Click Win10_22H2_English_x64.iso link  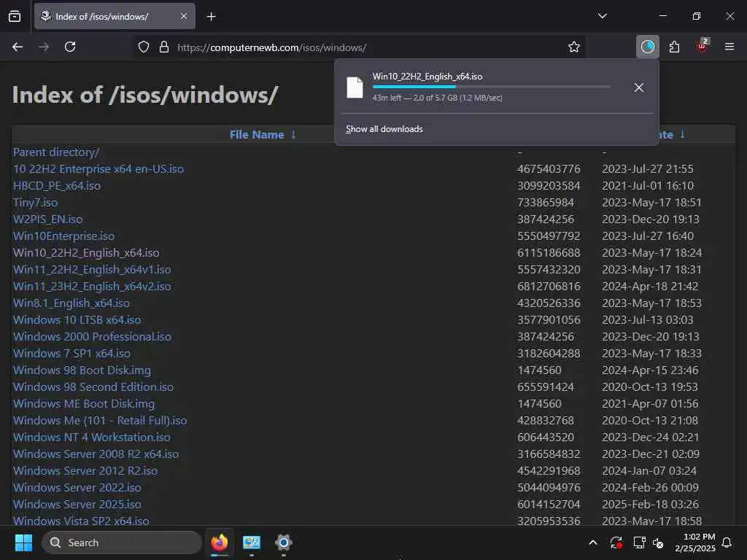(x=86, y=252)
